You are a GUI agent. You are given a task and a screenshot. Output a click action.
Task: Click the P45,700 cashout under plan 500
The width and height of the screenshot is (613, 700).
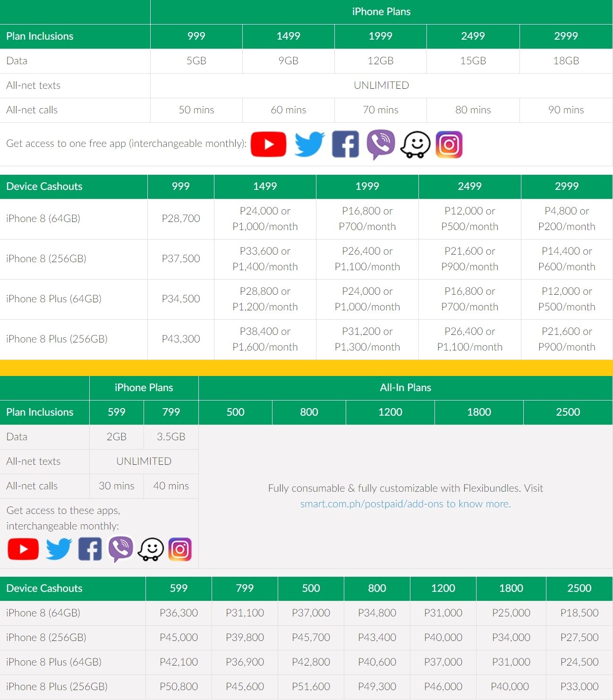[311, 638]
